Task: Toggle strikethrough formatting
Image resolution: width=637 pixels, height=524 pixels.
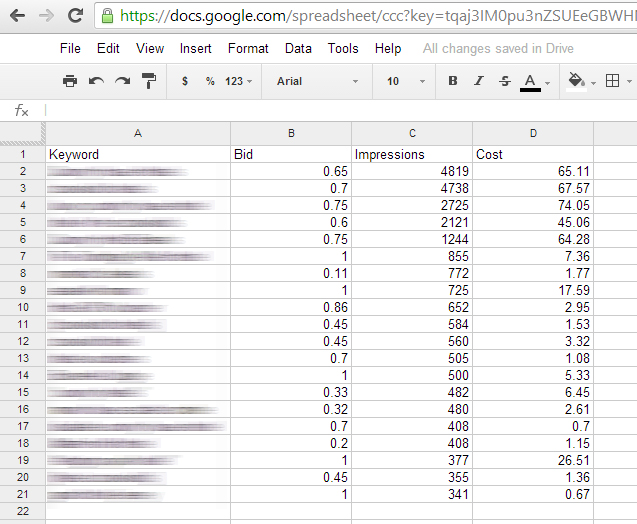Action: point(503,81)
